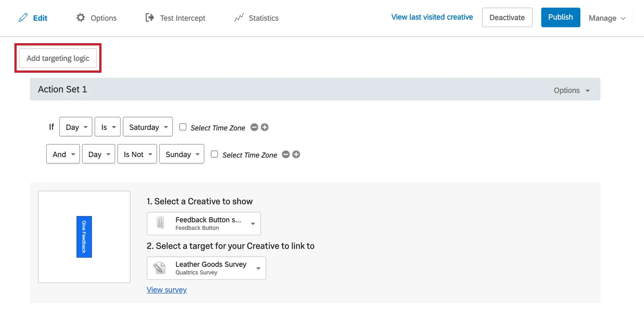The height and width of the screenshot is (322, 644).
Task: Remove the Sunday condition with minus icon
Action: 286,154
